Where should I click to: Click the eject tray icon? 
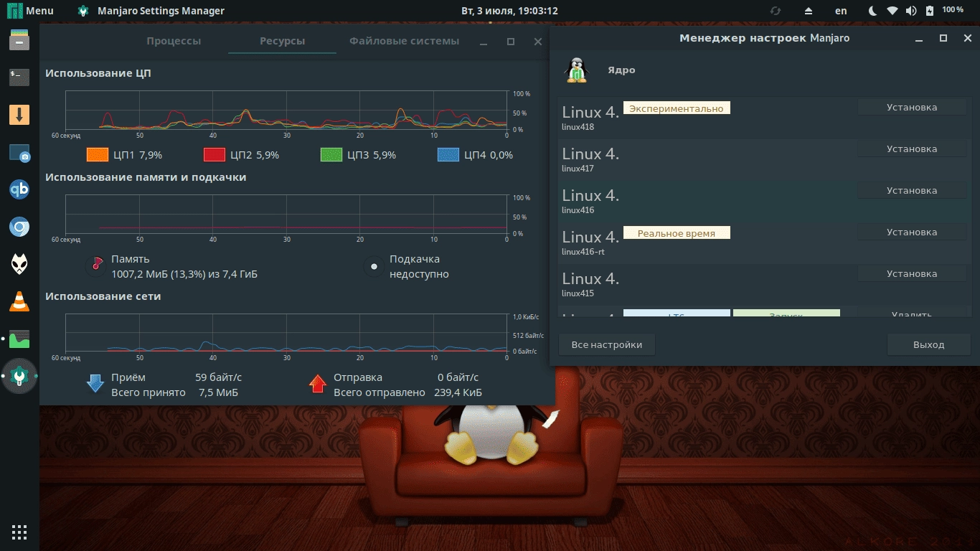point(809,11)
